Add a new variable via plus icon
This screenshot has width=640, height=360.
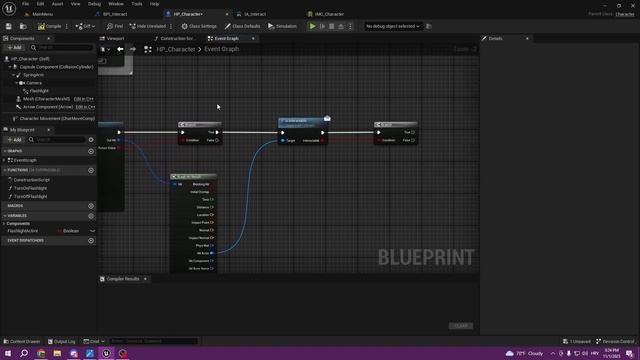coord(91,216)
